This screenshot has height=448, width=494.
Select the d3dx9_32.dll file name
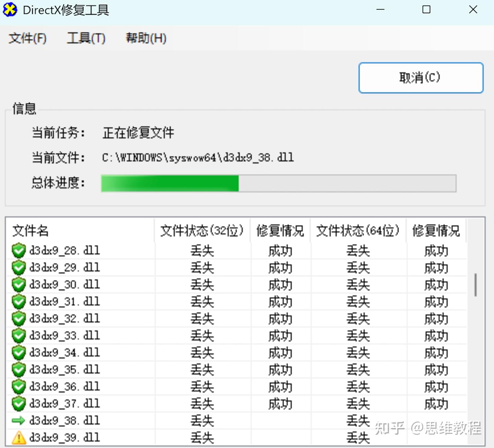pos(65,319)
